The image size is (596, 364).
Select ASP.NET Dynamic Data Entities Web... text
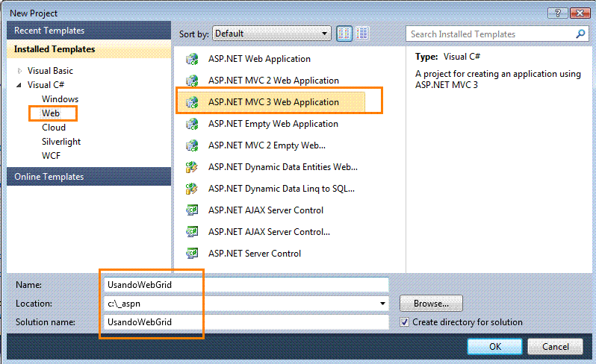pos(283,167)
